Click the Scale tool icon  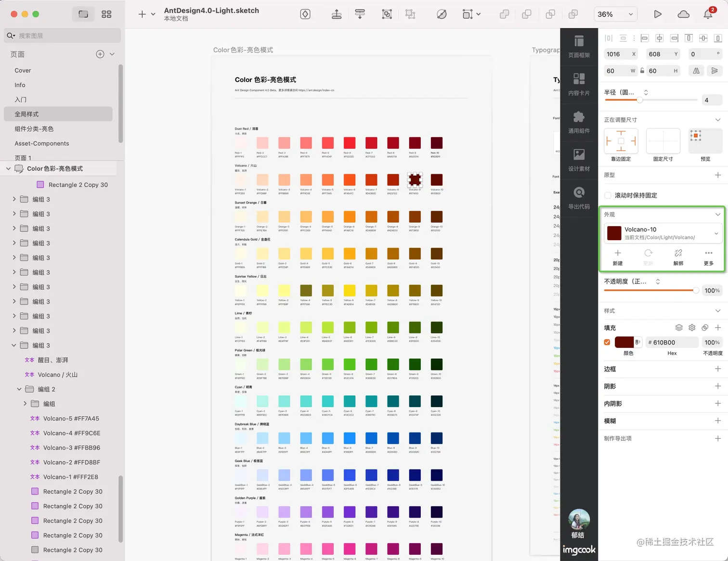467,14
